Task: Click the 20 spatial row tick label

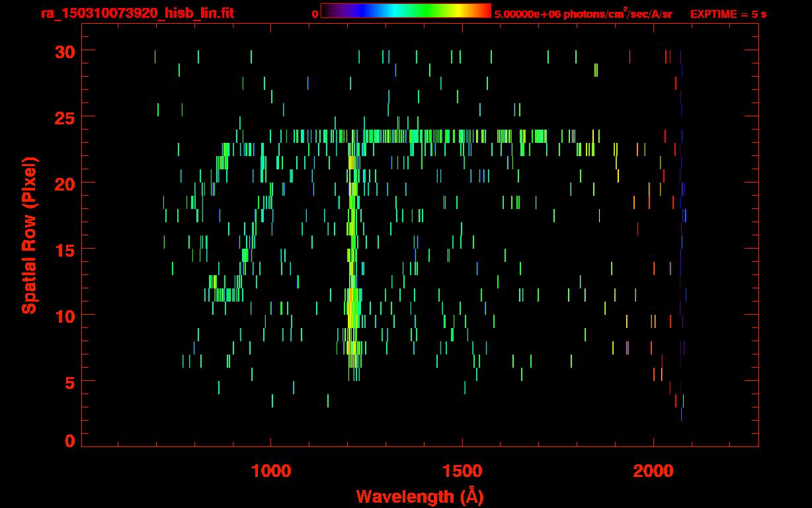Action: (65, 183)
